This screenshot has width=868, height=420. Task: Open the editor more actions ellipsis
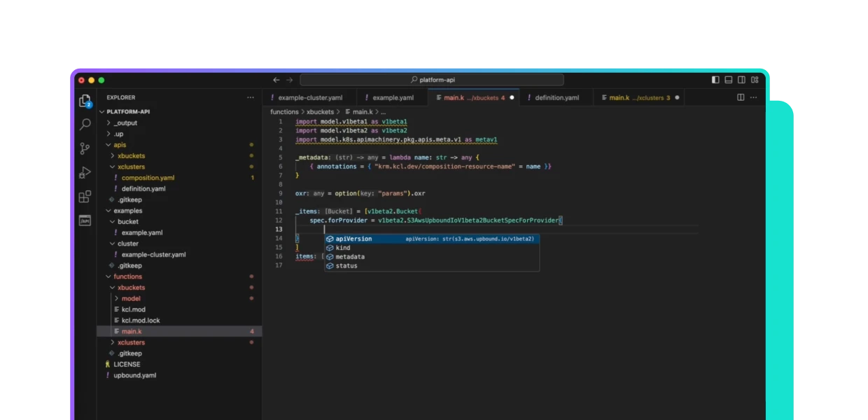[754, 97]
